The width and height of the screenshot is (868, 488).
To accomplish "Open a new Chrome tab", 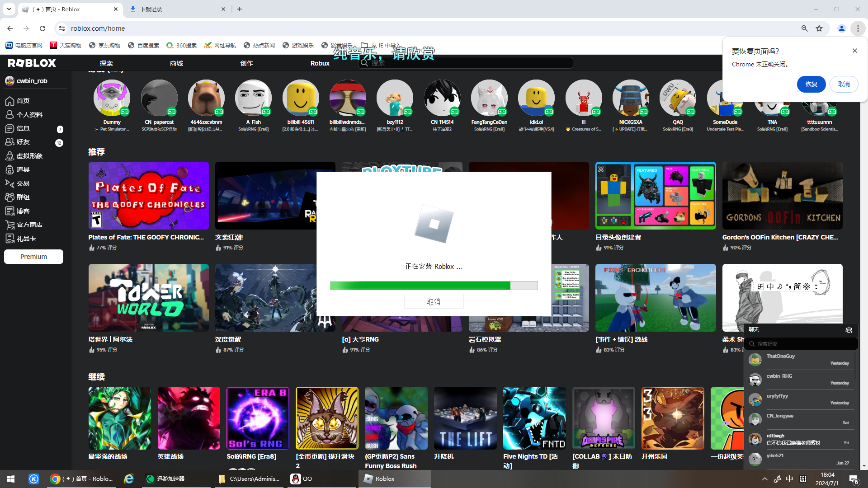I will [240, 9].
